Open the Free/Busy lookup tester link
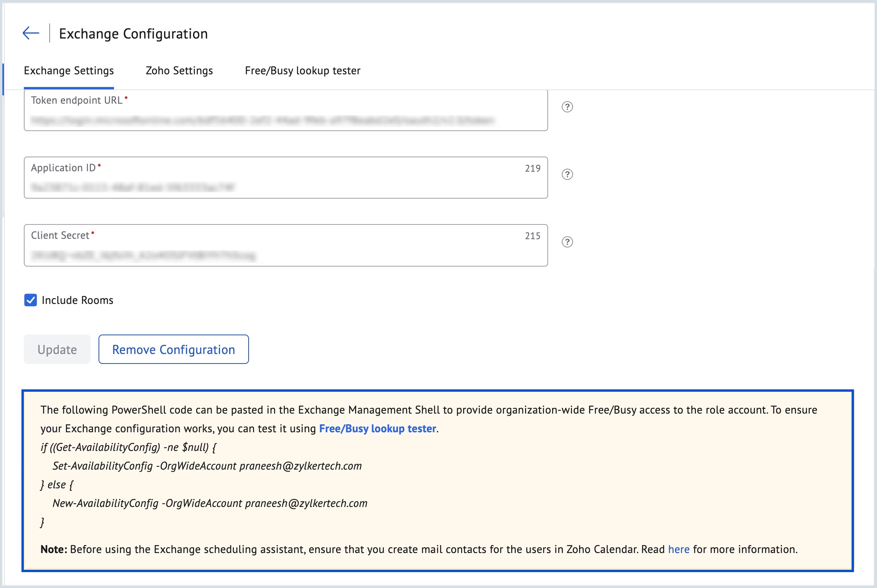This screenshot has height=588, width=877. pos(377,429)
